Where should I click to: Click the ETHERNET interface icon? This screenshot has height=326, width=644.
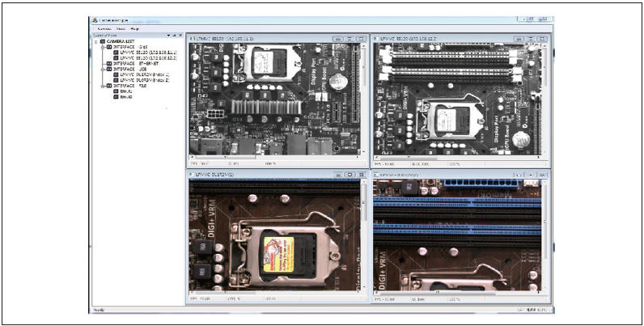click(x=109, y=63)
